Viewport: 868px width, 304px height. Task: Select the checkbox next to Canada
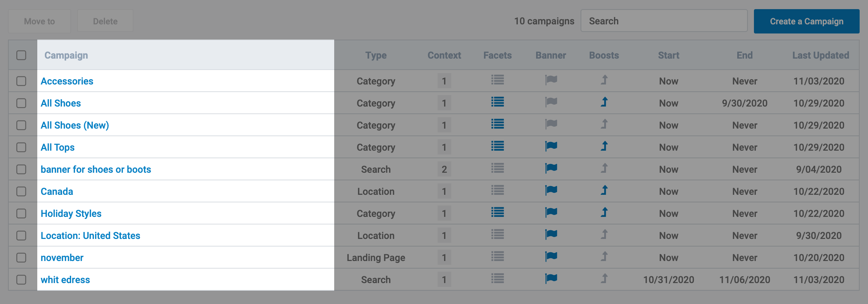click(21, 191)
